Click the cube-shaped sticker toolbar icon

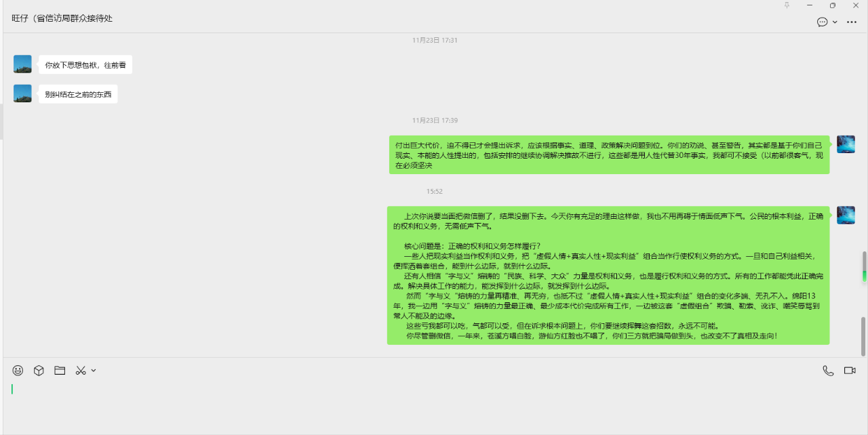39,370
